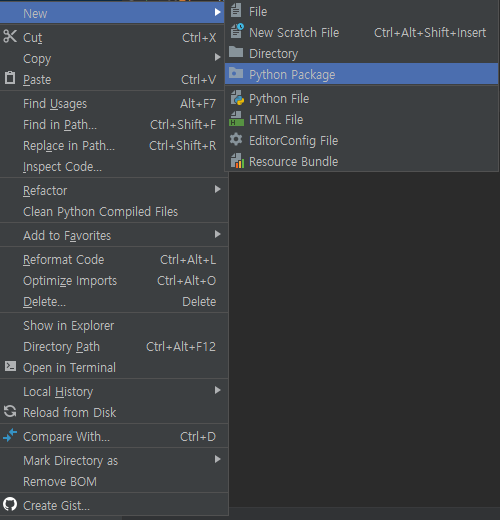This screenshot has height=520, width=500.
Task: Click the Resource Bundle chart icon
Action: coord(237,161)
